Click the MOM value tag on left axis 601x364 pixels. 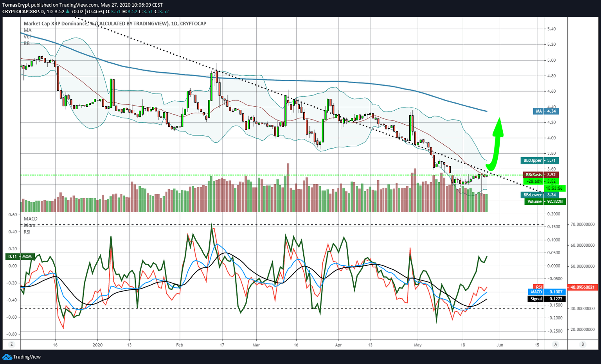coord(20,257)
